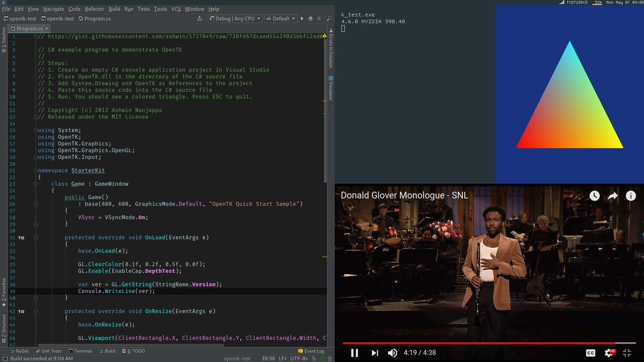Screen dimensions: 644x362
Task: Close the Program.cs editor tab
Action: [x=47, y=28]
